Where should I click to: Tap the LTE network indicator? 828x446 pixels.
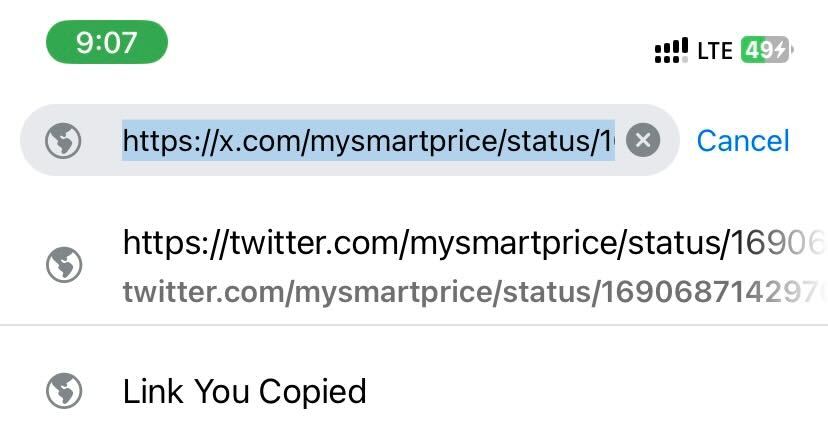[714, 51]
